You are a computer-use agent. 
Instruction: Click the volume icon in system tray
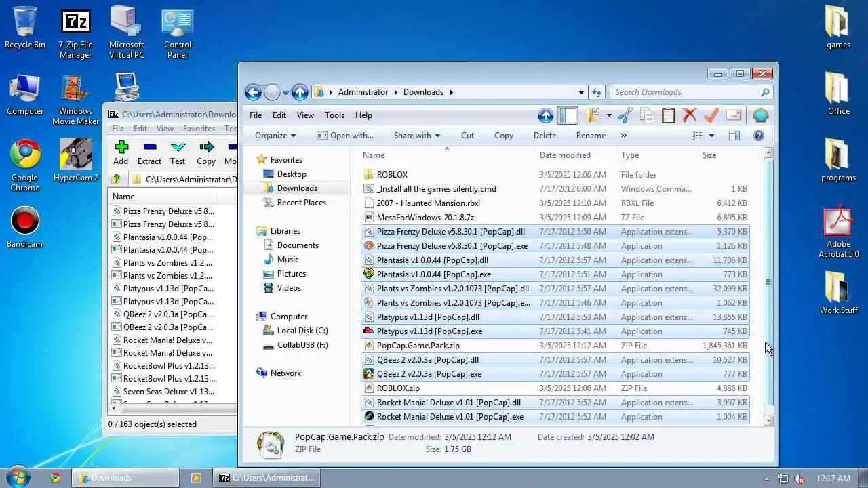tap(799, 478)
